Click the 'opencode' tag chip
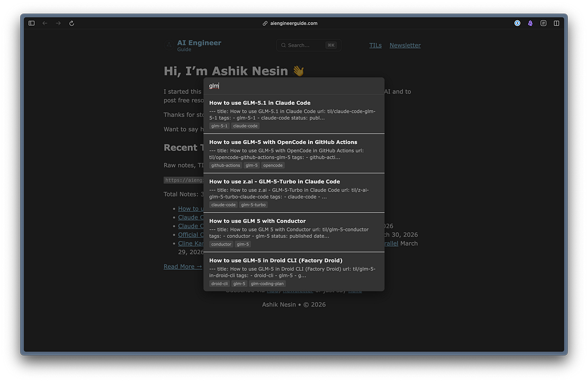This screenshot has height=382, width=588. (273, 165)
